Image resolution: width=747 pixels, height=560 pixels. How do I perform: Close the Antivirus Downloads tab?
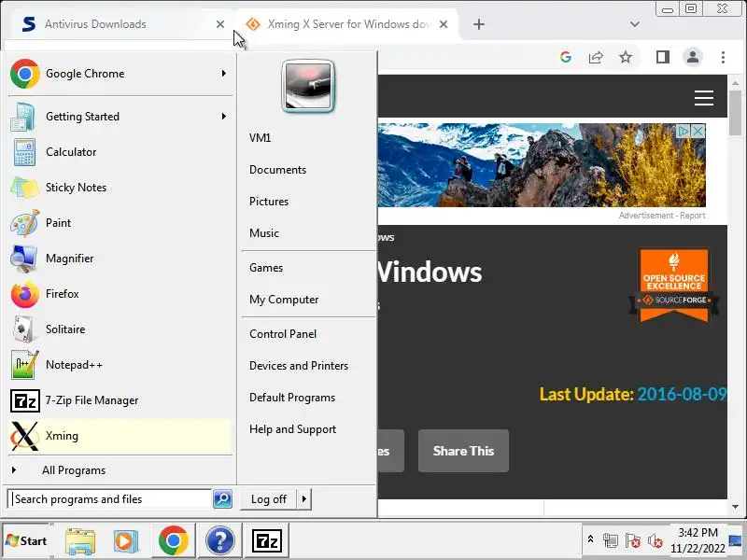(220, 24)
